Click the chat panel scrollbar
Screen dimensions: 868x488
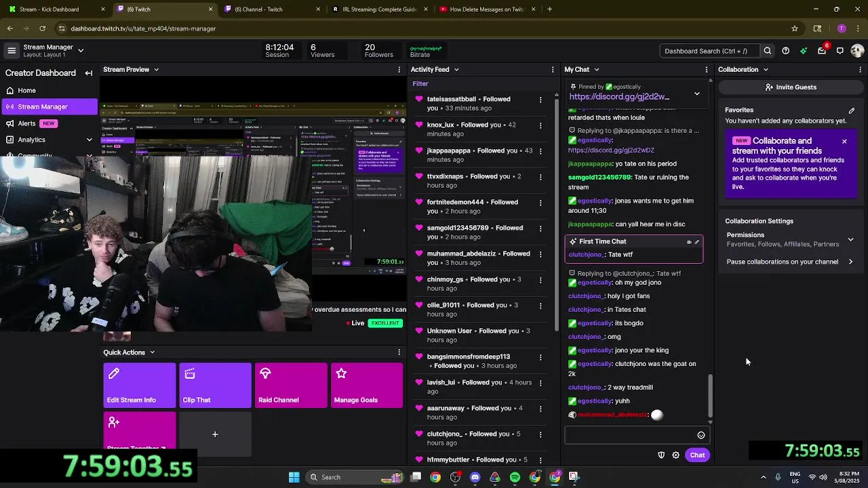coord(711,397)
